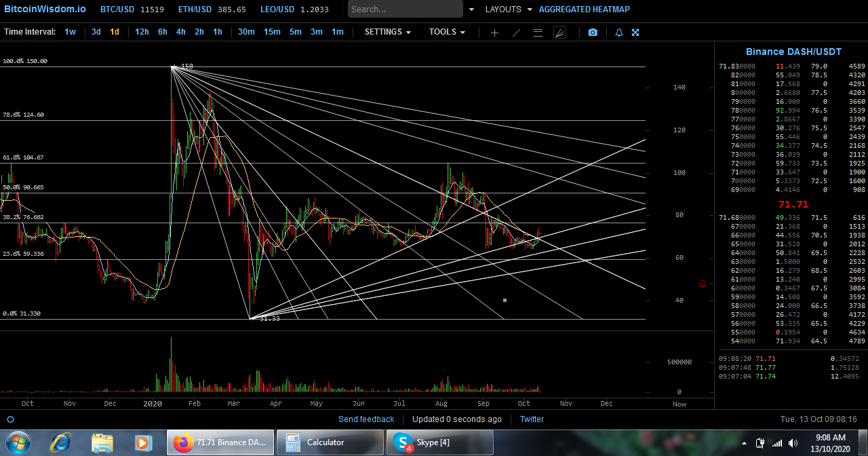
Task: Click the Now label on the time axis
Action: point(679,404)
